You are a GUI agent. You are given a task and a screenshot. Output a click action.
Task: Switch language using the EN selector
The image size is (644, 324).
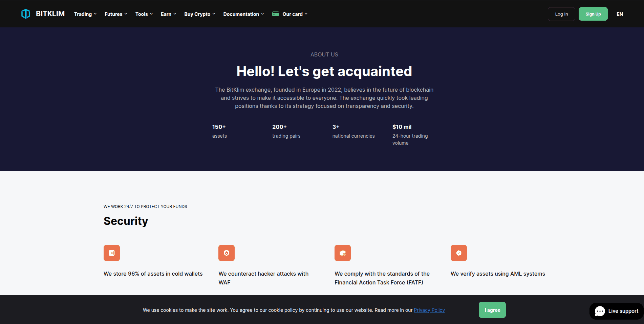[x=620, y=14]
